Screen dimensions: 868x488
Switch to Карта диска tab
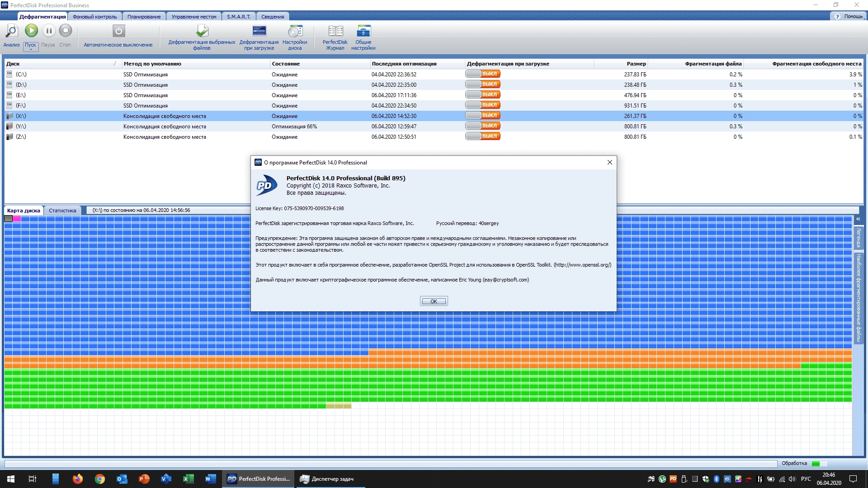point(24,211)
